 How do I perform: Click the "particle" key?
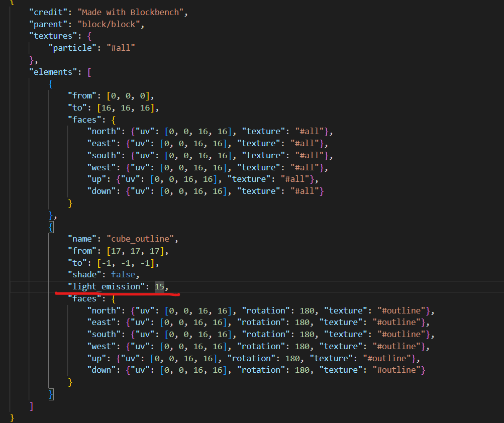click(x=68, y=48)
